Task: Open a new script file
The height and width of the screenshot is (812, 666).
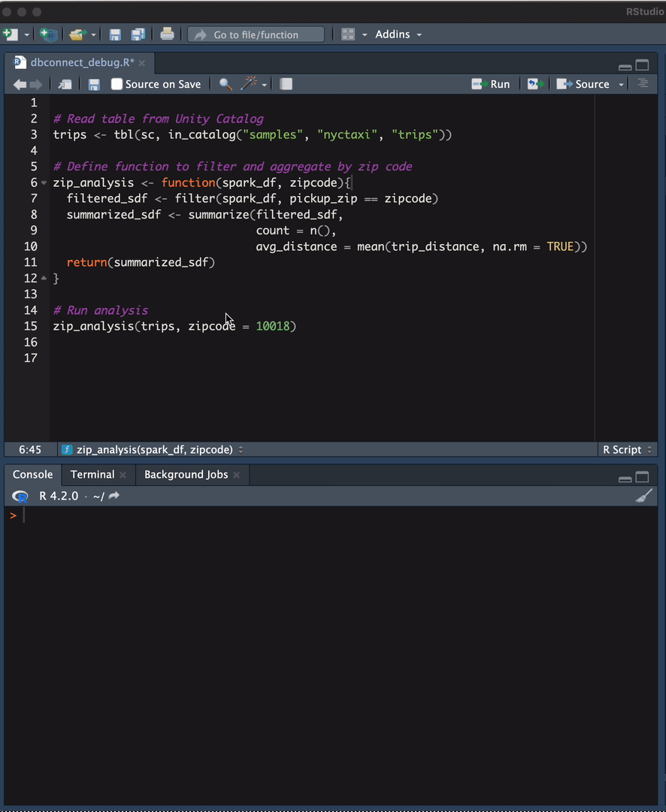Action: [11, 34]
